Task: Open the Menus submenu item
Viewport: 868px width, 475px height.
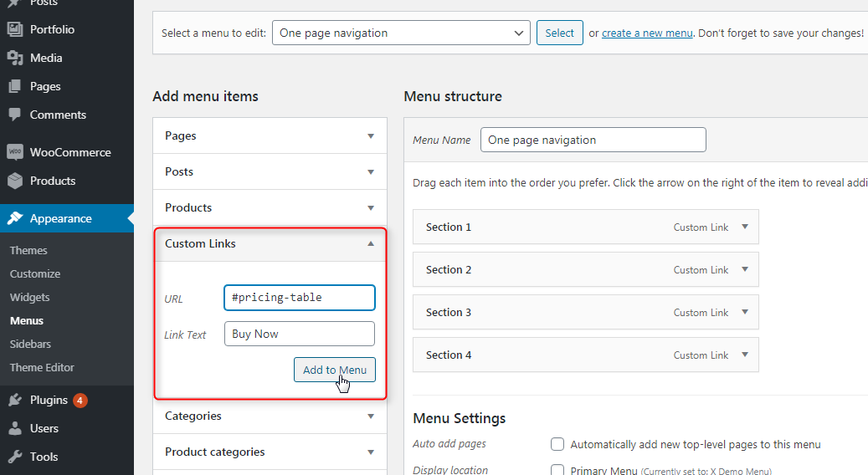Action: [x=27, y=321]
